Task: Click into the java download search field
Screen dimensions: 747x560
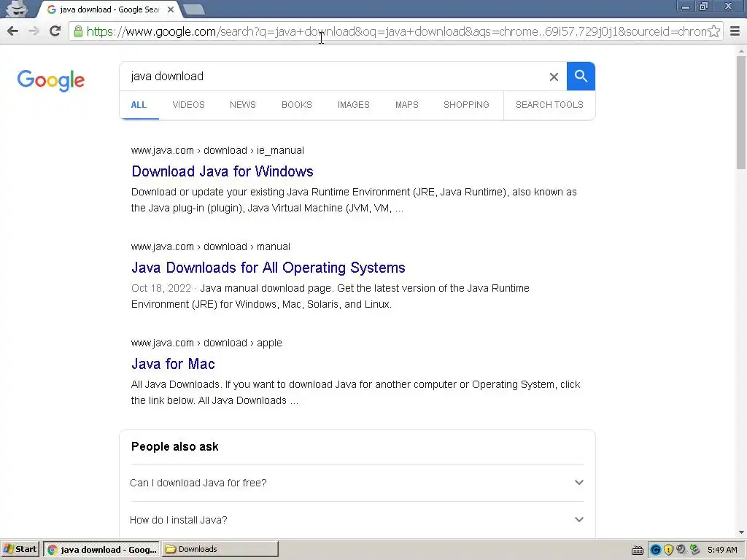Action: [333, 76]
